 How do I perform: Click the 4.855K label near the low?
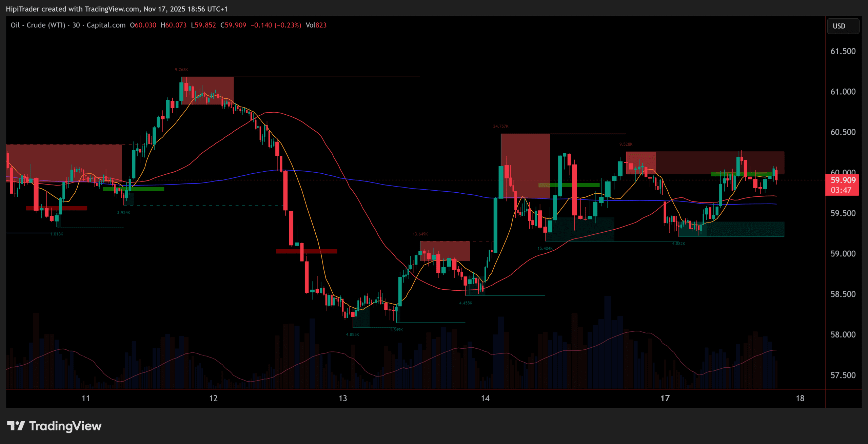[x=352, y=334]
